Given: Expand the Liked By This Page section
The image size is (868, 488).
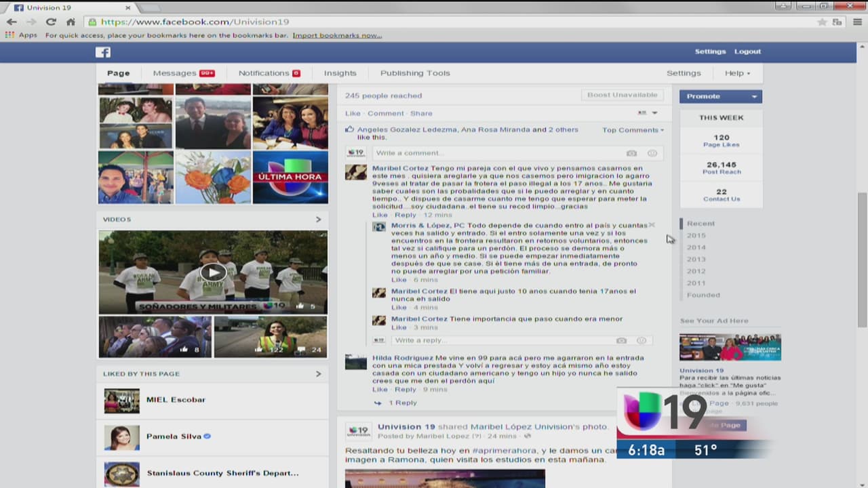Looking at the screenshot, I should [318, 373].
